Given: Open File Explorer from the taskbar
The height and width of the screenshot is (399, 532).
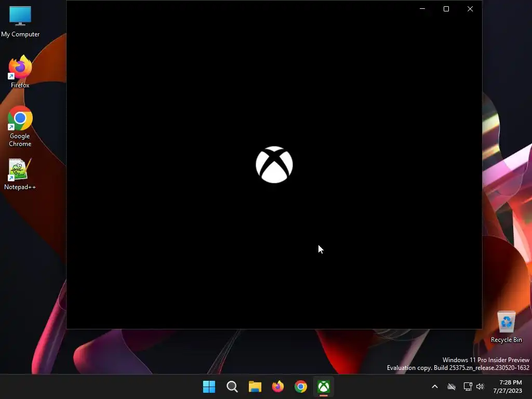Looking at the screenshot, I should 255,387.
